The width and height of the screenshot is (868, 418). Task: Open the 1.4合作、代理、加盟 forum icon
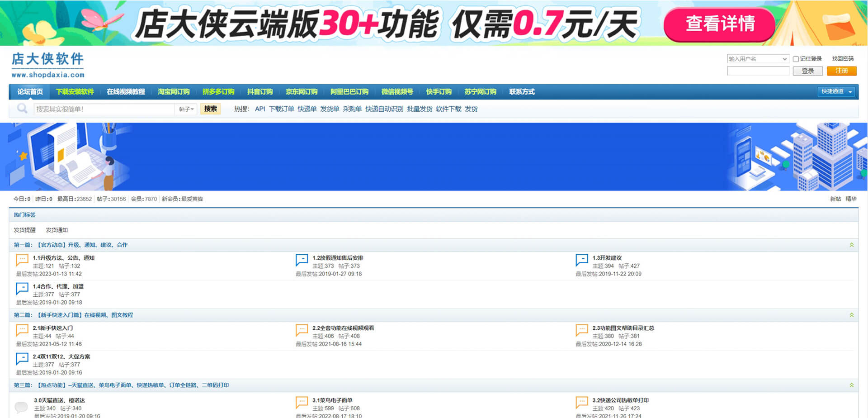point(22,288)
